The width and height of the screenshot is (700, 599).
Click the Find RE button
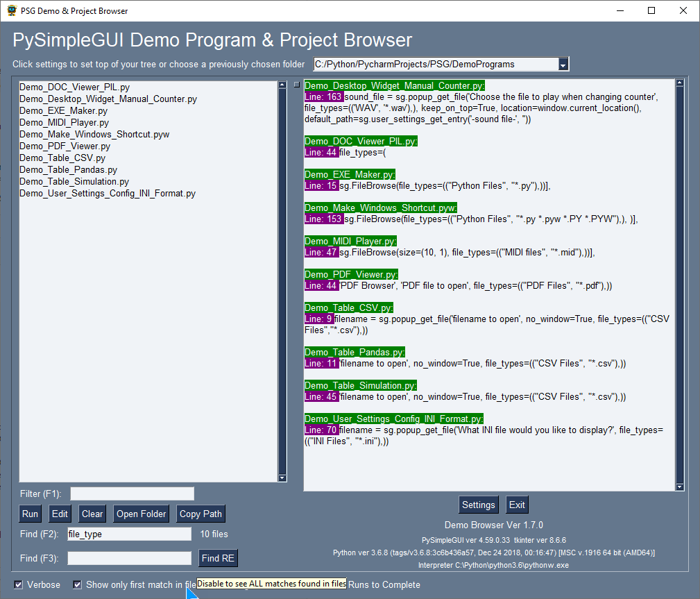pos(218,558)
